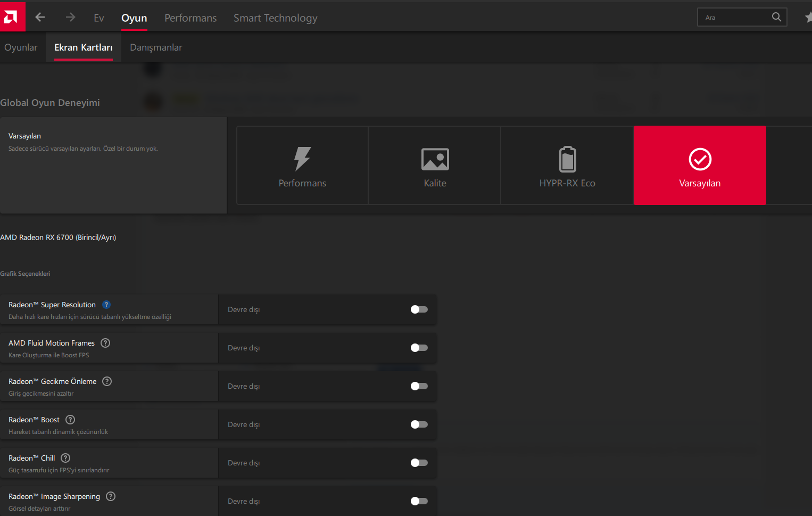Screen dimensions: 812x516
Task: Enable Radeon Super Resolution toggle
Action: tap(419, 309)
